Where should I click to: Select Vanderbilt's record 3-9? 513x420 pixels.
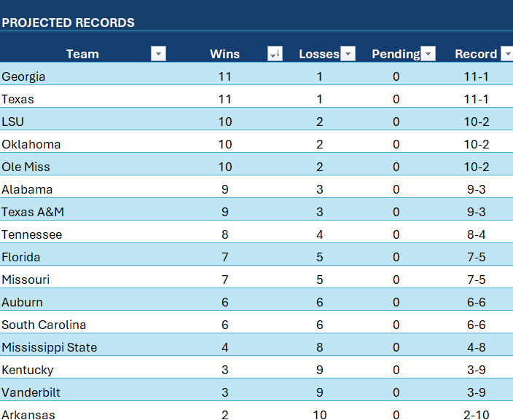click(476, 392)
